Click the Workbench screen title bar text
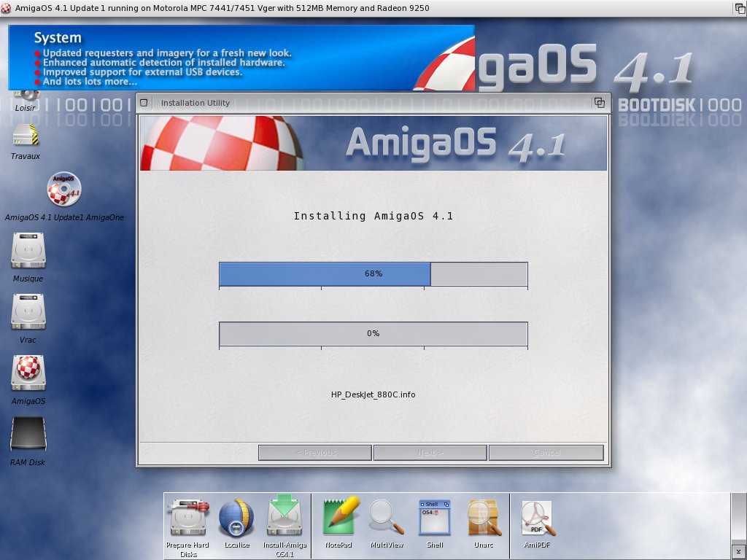Image resolution: width=747 pixels, height=560 pixels. point(222,8)
